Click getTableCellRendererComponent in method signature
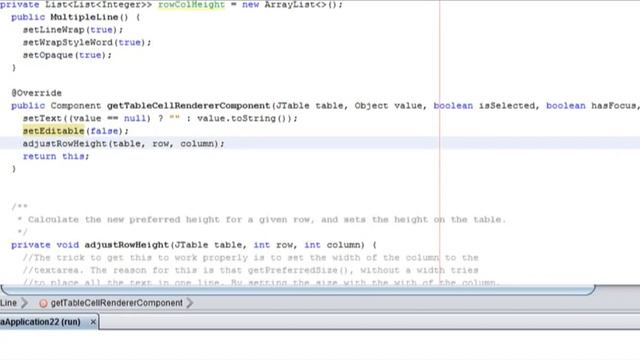 tap(189, 106)
